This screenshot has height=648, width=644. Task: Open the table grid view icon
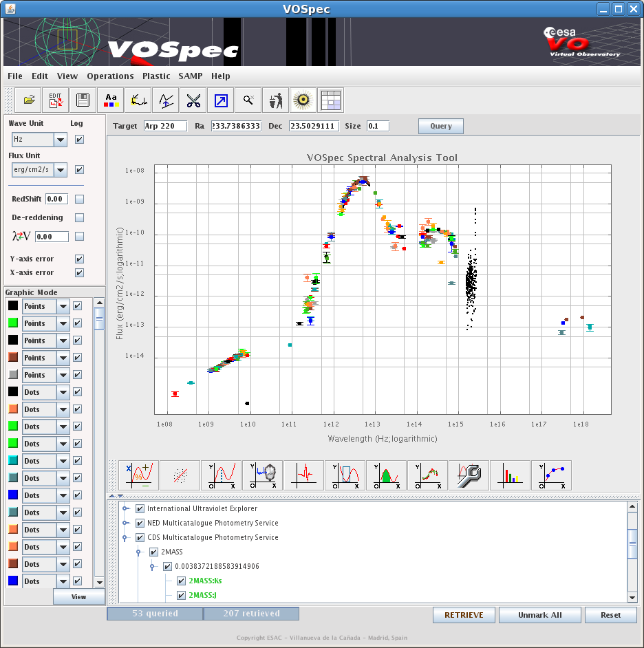(331, 100)
